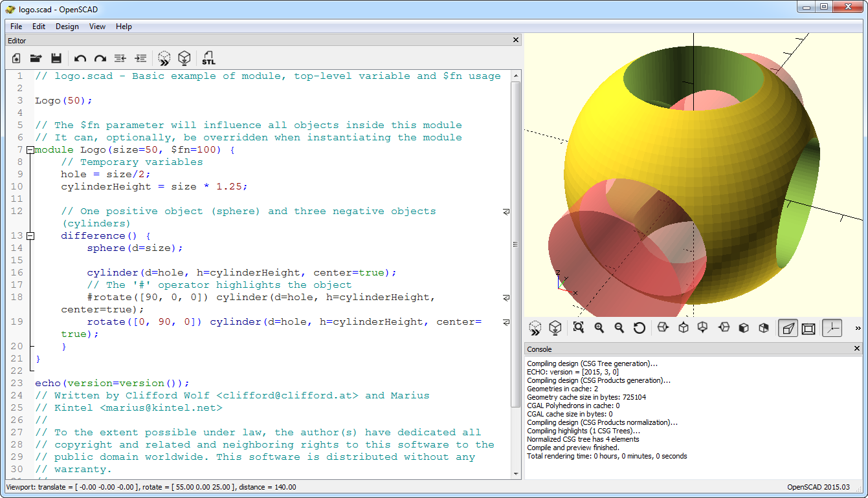Close the Editor panel
This screenshot has width=868, height=498.
516,40
